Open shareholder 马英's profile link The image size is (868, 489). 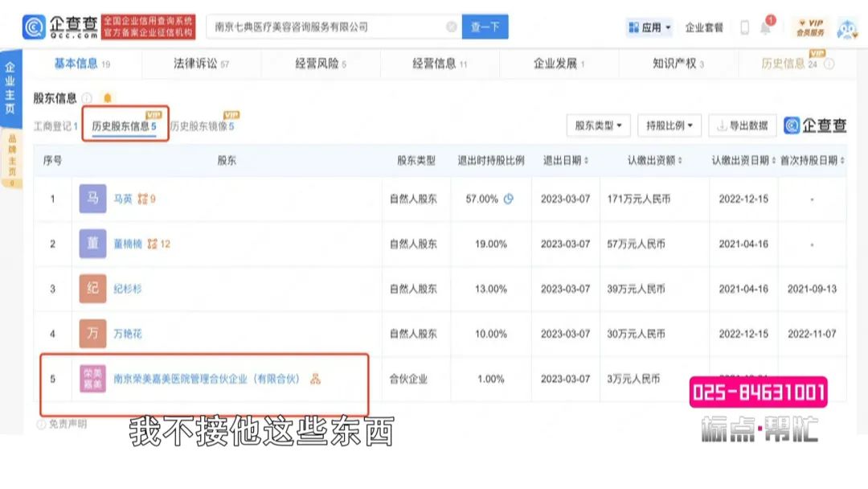pyautogui.click(x=123, y=199)
